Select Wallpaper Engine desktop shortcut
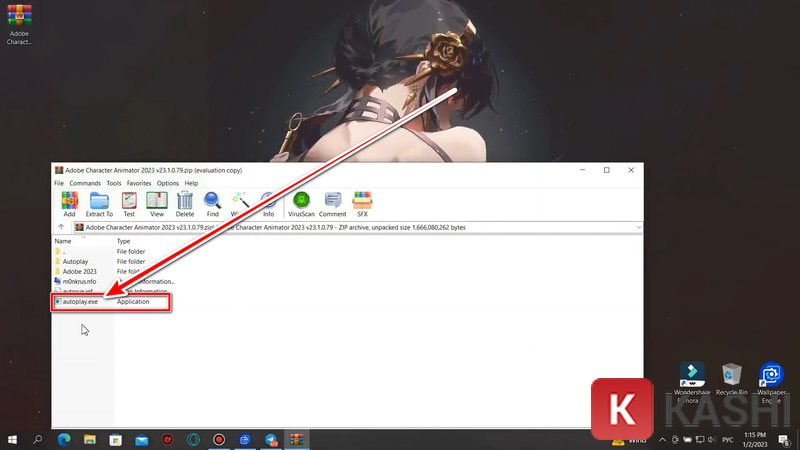 [771, 383]
